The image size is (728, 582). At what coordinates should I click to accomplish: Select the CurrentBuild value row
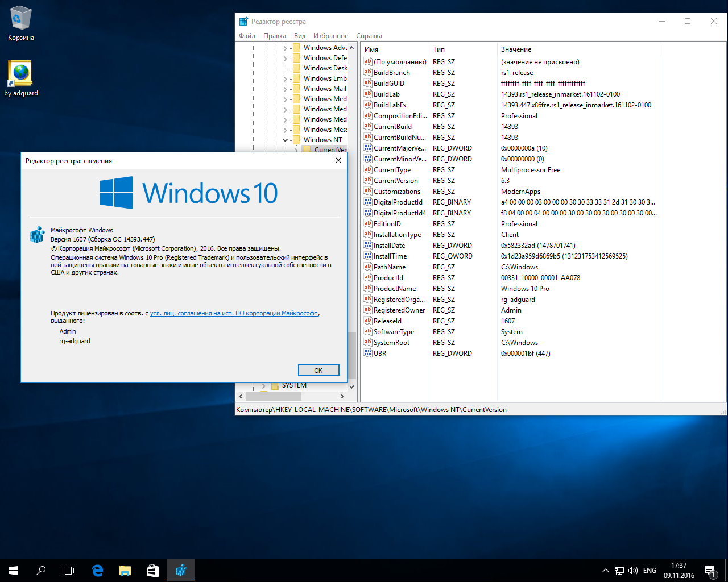tap(510, 127)
